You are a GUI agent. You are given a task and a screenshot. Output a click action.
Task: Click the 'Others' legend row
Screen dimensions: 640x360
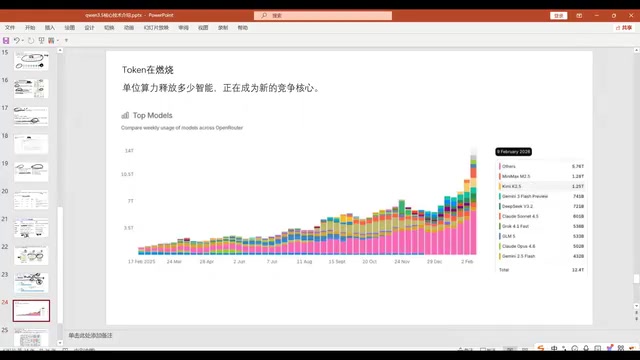pyautogui.click(x=541, y=167)
